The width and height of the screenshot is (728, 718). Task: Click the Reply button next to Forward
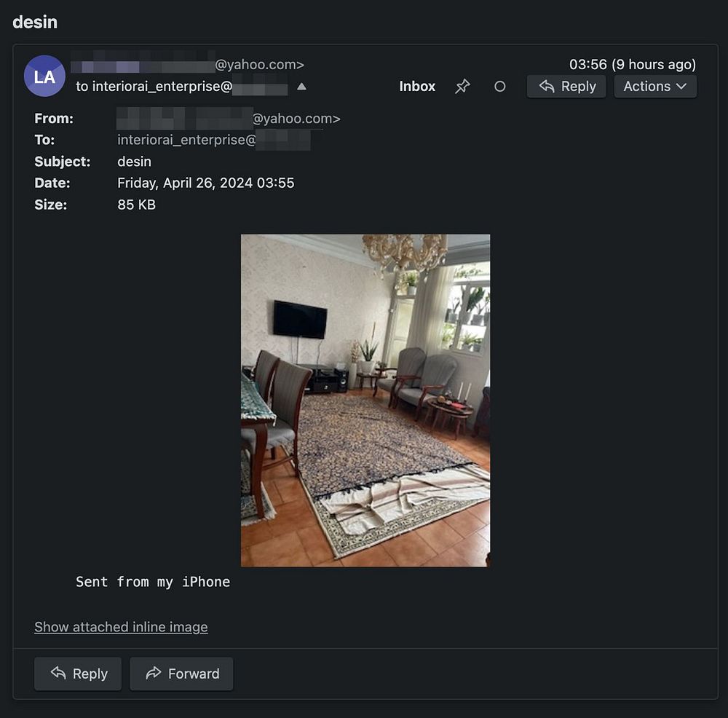point(78,674)
